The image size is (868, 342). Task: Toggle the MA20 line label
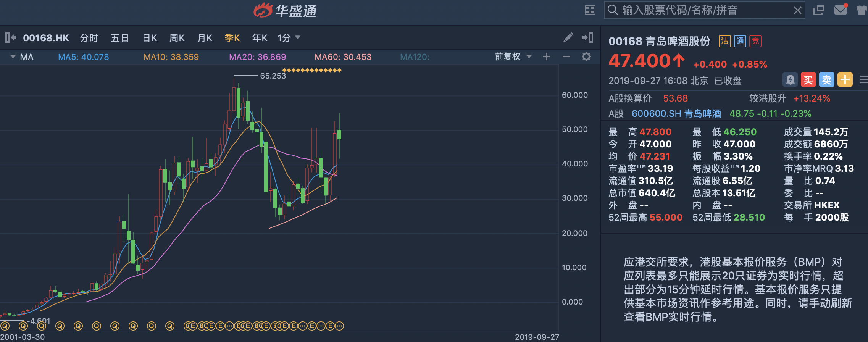258,57
